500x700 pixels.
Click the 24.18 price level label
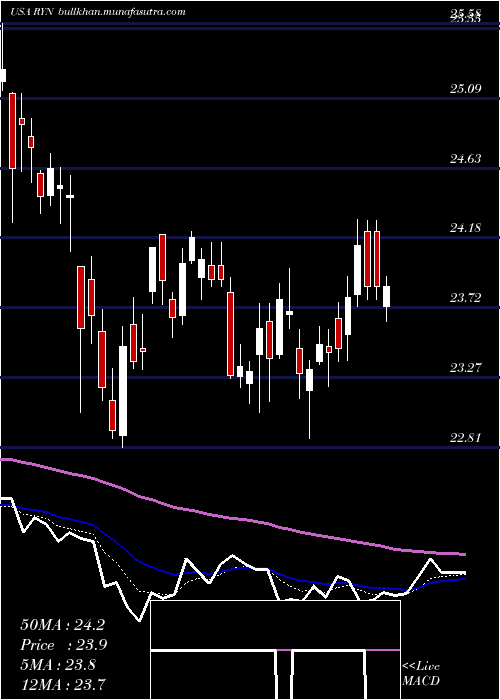466,228
